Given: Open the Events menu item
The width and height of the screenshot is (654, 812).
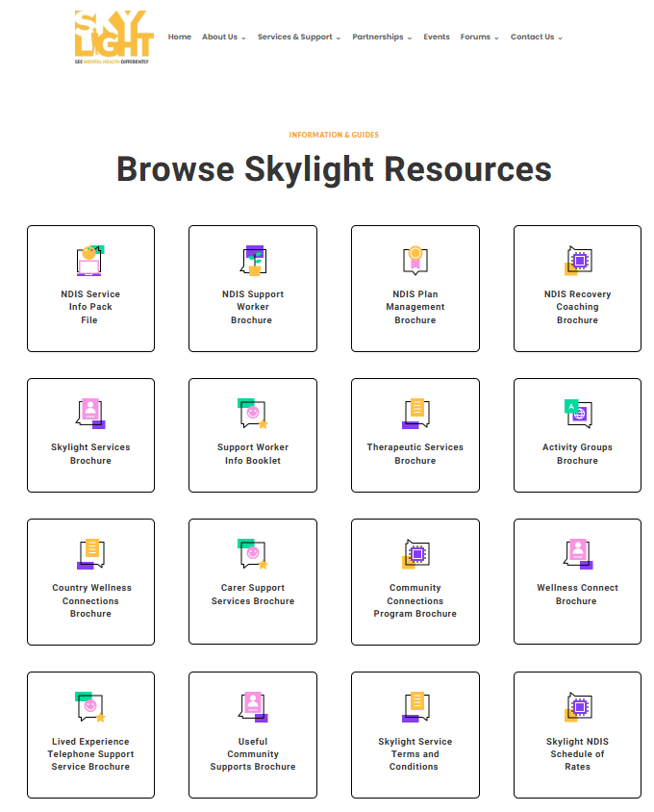Looking at the screenshot, I should click(436, 37).
